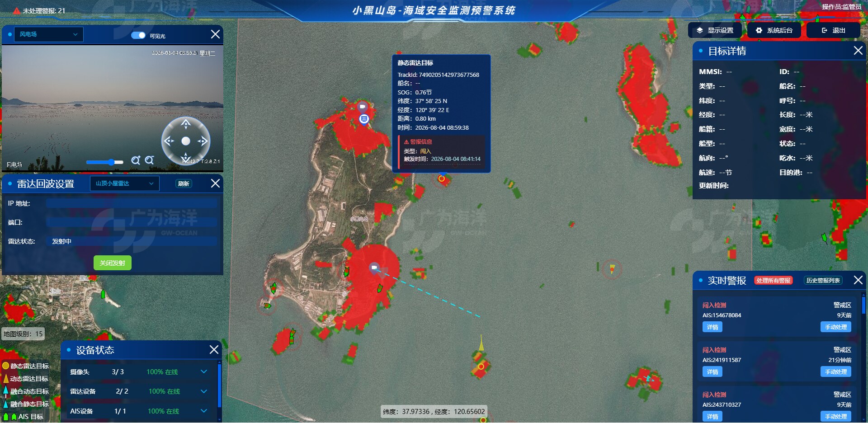The image size is (868, 423).
Task: Open 详情 for AIS:154678084 alarm
Action: pyautogui.click(x=712, y=327)
